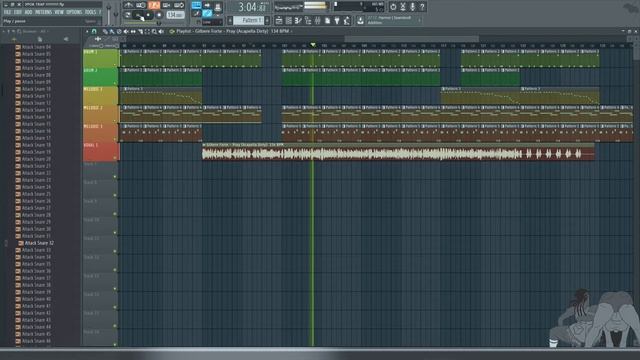
Task: Expand the news panel arrow
Action: click(419, 20)
